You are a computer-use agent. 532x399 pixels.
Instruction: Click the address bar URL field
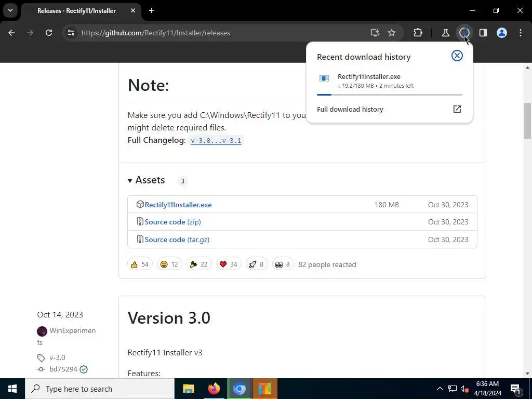217,33
